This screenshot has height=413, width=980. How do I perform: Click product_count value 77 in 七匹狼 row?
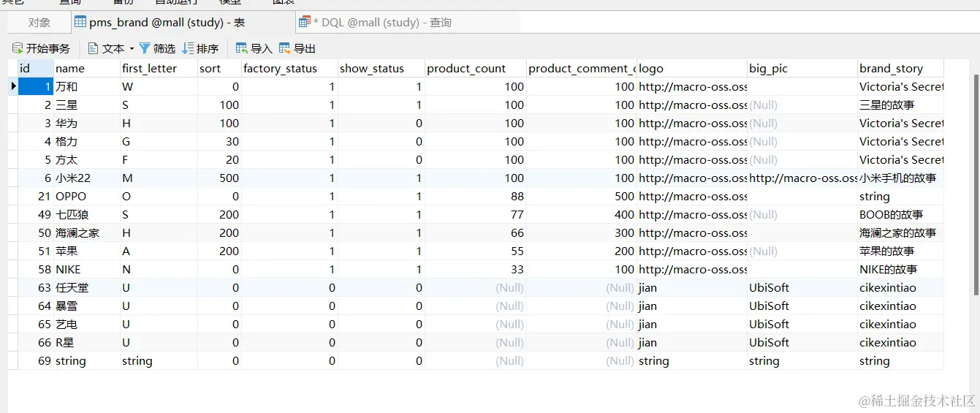(476, 214)
